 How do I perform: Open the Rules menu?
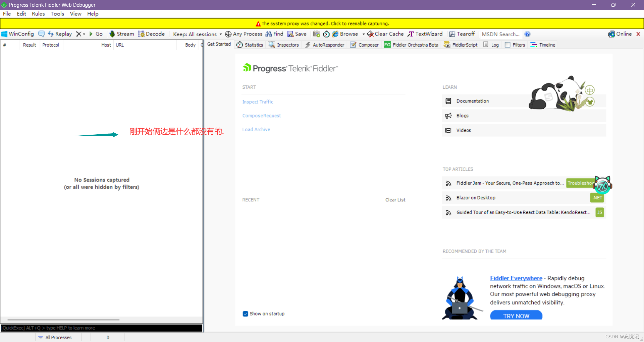(38, 14)
